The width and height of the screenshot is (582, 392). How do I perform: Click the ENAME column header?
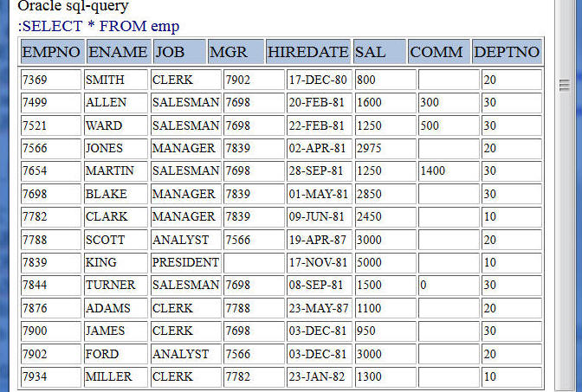point(120,52)
